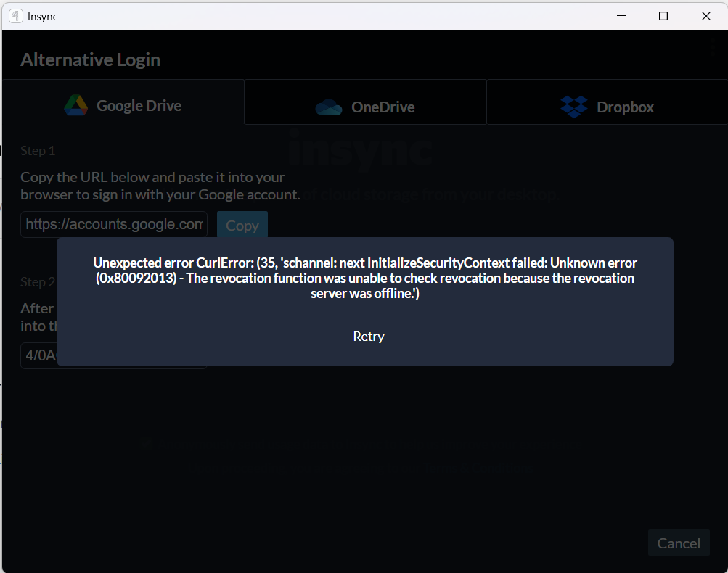Click the Insync app icon in title bar
The width and height of the screenshot is (728, 573).
pyautogui.click(x=16, y=16)
